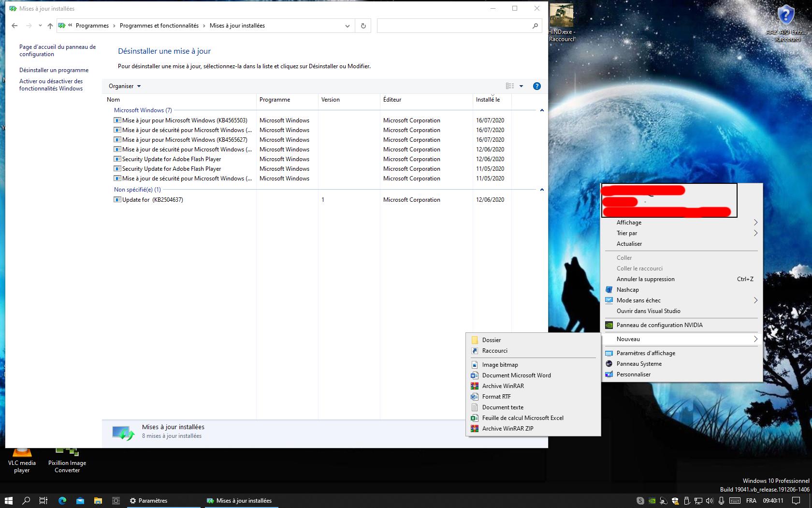The image size is (812, 508).
Task: Open recent locations dropdown arrow
Action: [x=40, y=26]
